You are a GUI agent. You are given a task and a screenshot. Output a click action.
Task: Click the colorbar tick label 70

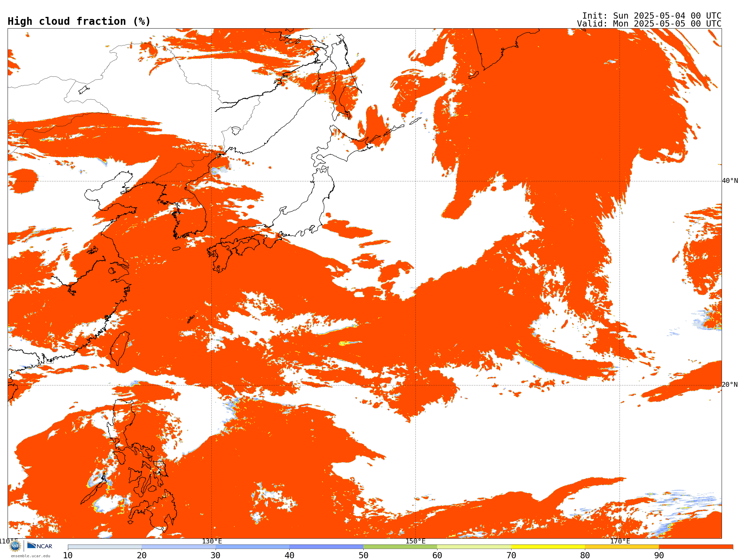point(511,556)
